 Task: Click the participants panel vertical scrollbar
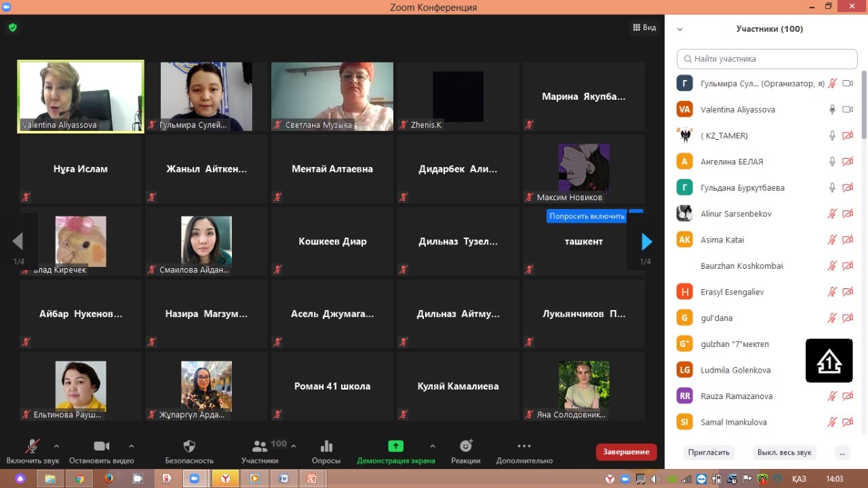(864, 105)
